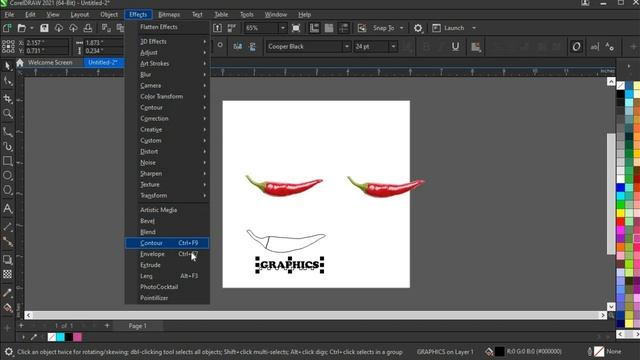The image size is (640, 360).
Task: Click the vertical scrollbar up arrow
Action: pos(611,81)
